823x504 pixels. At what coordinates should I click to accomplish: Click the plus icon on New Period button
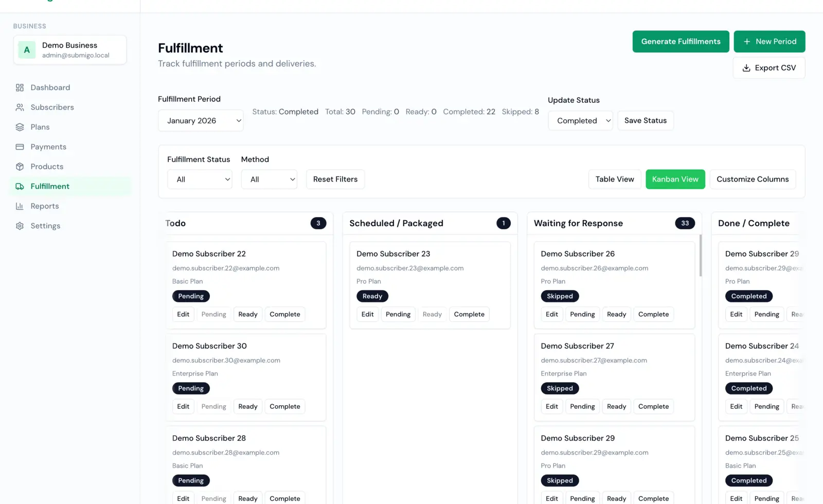(747, 42)
